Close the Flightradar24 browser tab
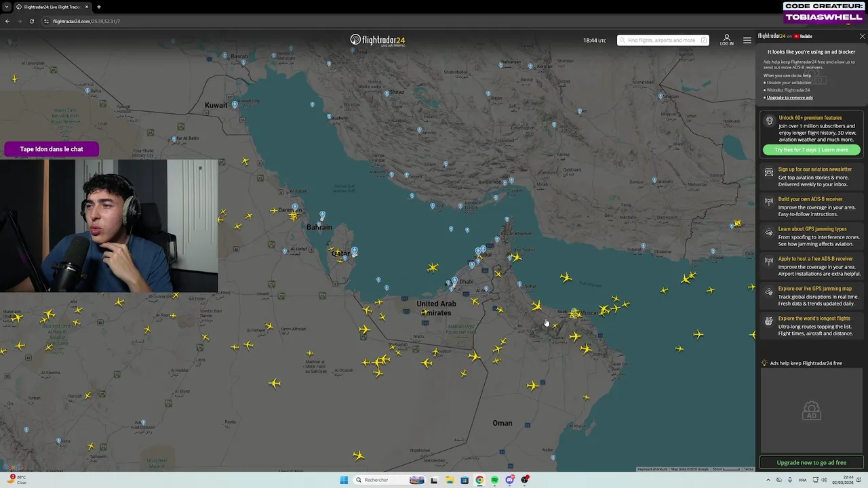Viewport: 868px width, 488px height. click(87, 7)
